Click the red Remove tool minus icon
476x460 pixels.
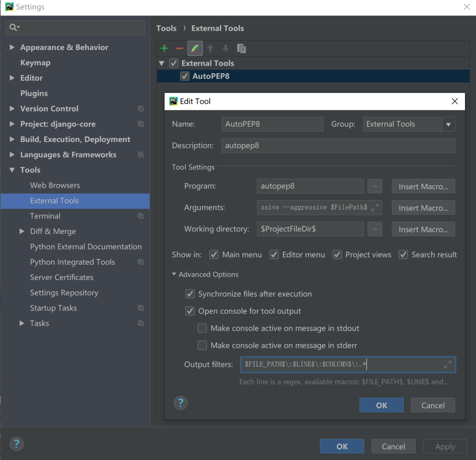[179, 48]
